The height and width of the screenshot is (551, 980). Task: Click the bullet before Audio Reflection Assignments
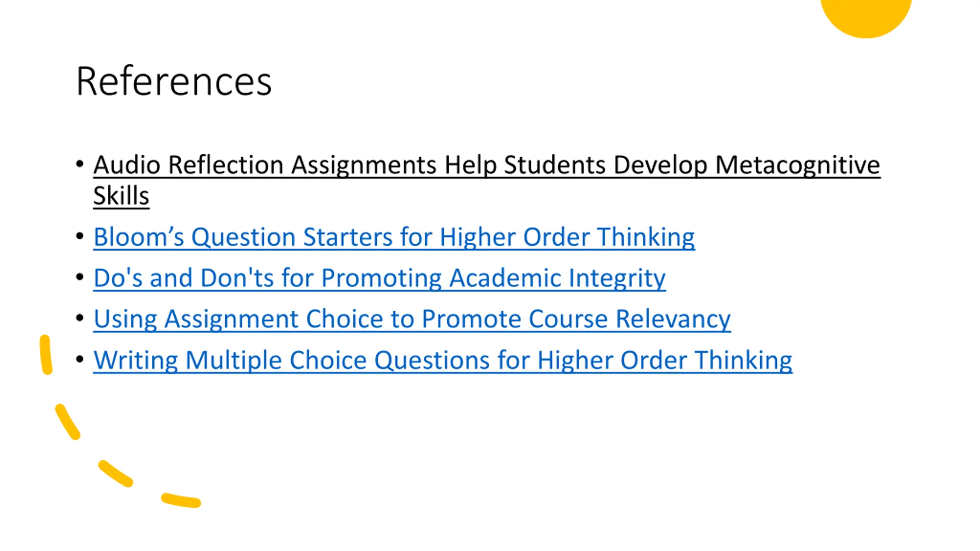point(80,165)
